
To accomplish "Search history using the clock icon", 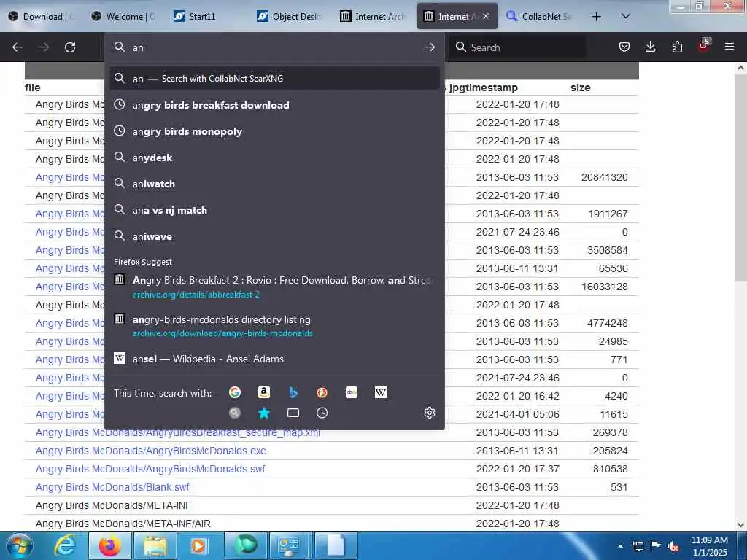I will (x=322, y=413).
